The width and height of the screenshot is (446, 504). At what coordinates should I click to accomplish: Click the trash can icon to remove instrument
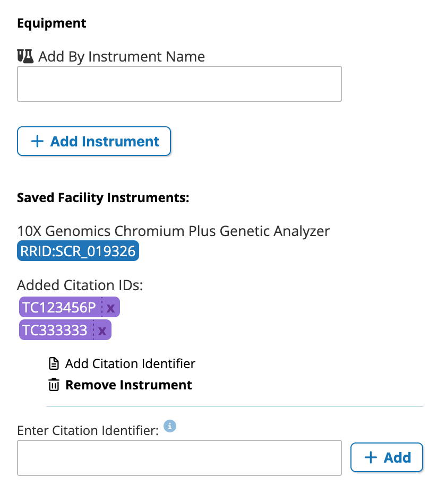[54, 385]
